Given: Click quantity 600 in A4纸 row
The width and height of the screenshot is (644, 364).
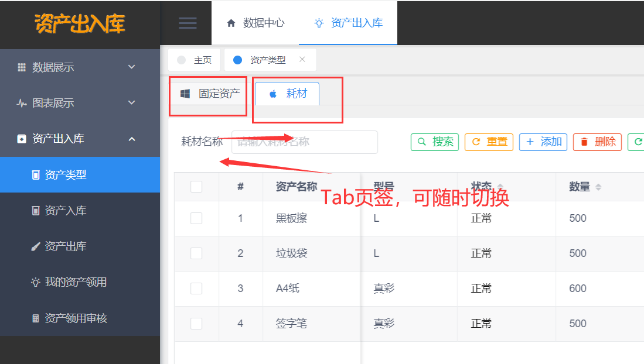Looking at the screenshot, I should pyautogui.click(x=577, y=289).
